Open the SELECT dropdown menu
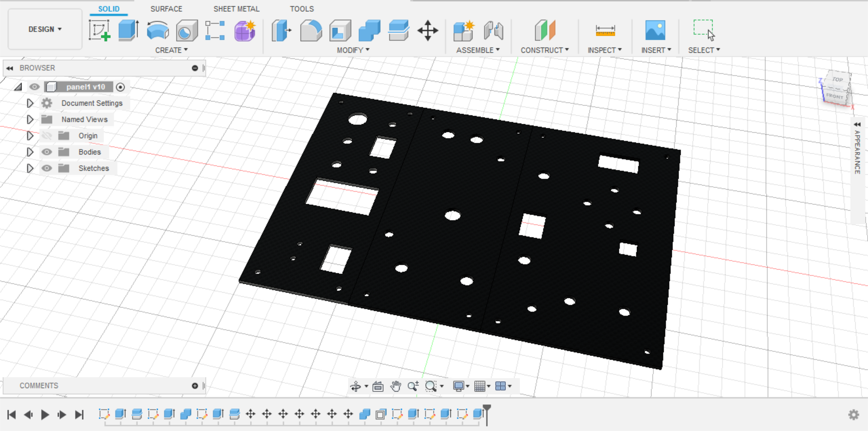The width and height of the screenshot is (868, 431). [x=704, y=50]
